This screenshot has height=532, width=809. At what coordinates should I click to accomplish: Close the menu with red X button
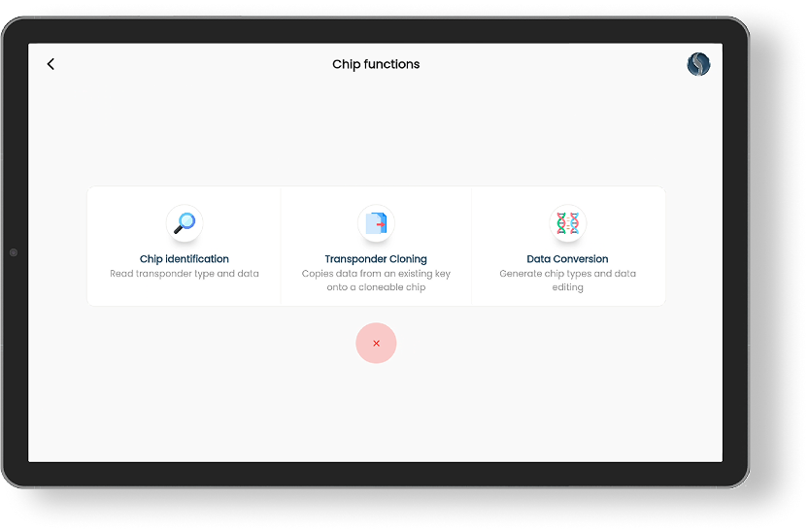point(376,344)
